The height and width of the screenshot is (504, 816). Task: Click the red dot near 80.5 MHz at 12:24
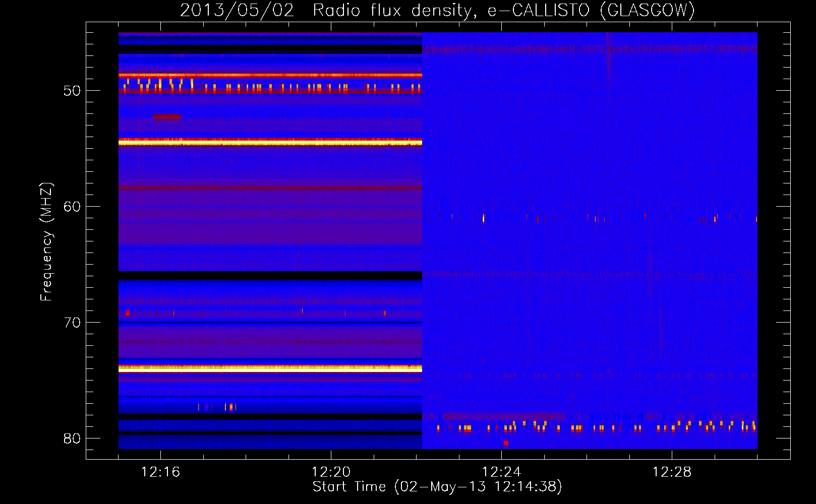click(506, 443)
